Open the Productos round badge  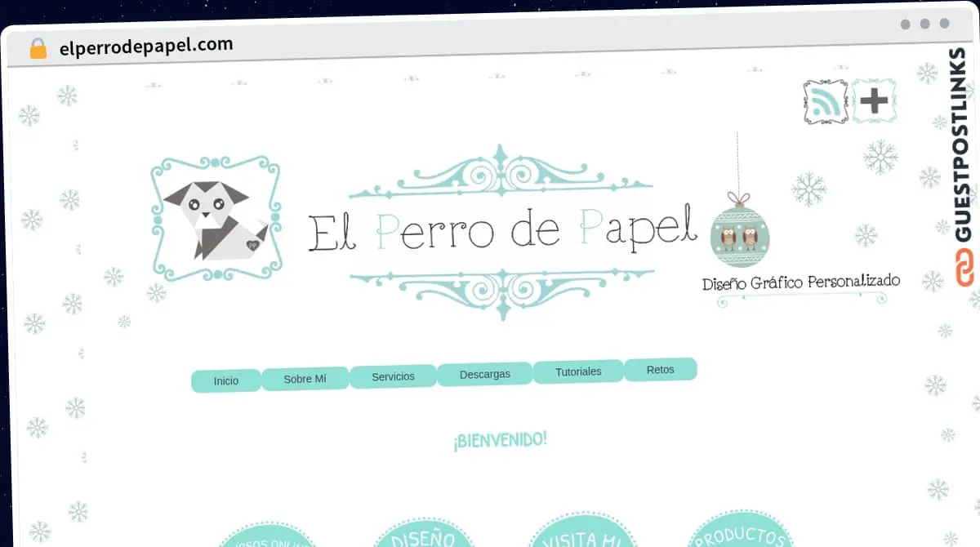click(741, 529)
